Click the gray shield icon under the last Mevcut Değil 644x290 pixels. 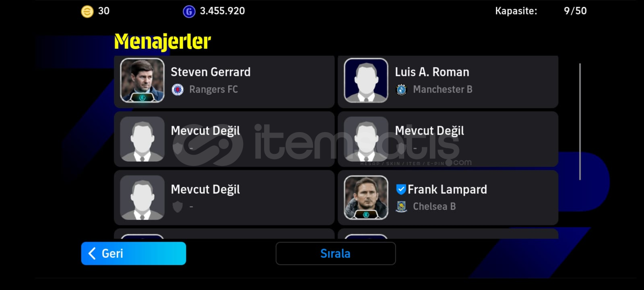pyautogui.click(x=178, y=207)
